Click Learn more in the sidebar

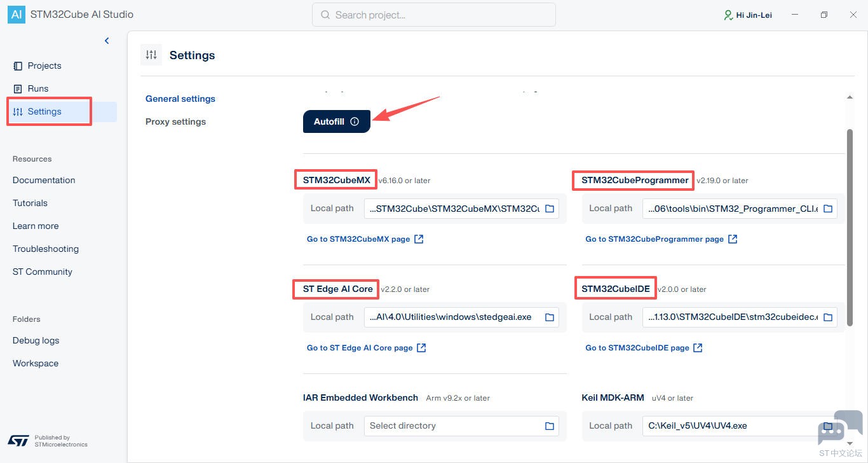[36, 226]
